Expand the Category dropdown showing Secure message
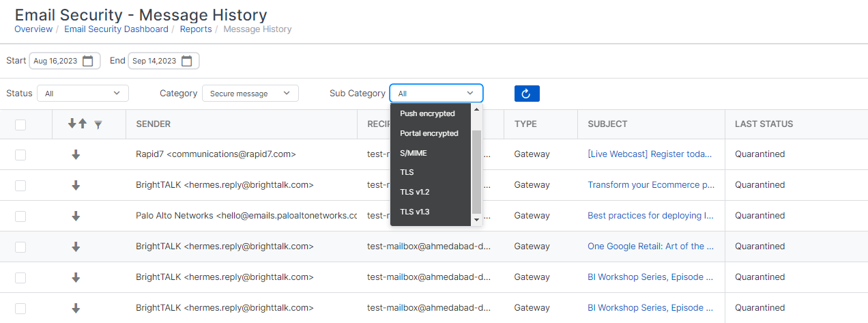Image resolution: width=868 pixels, height=323 pixels. click(x=250, y=94)
